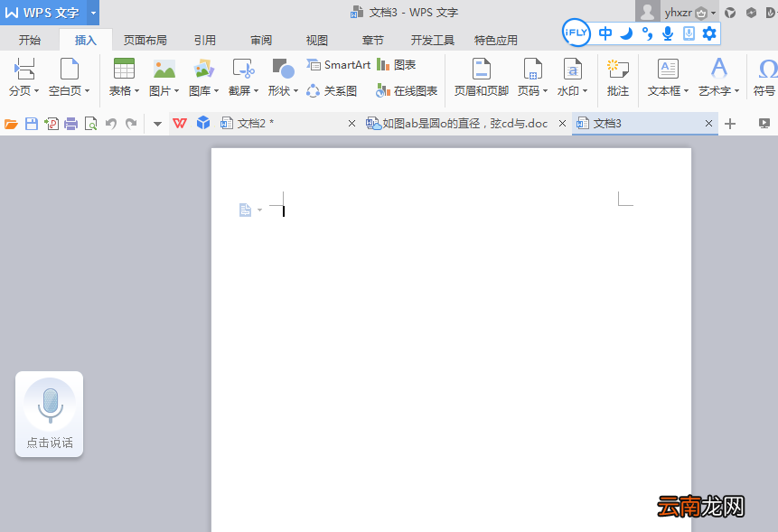Expand the 艺术字 dropdown arrow

(x=736, y=91)
